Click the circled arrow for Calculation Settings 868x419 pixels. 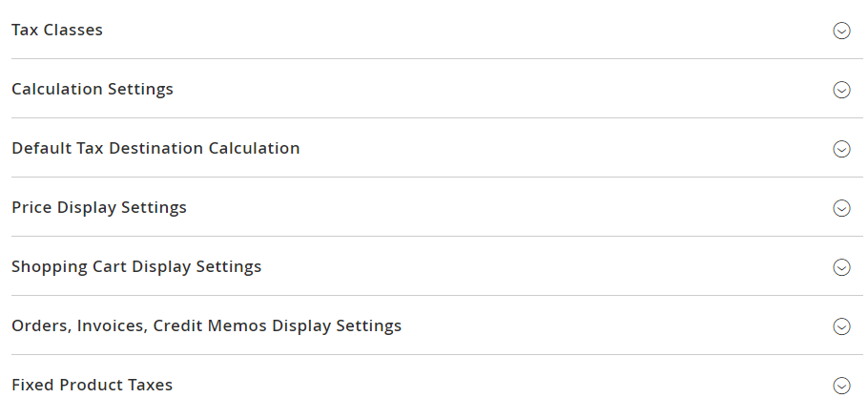coord(841,90)
